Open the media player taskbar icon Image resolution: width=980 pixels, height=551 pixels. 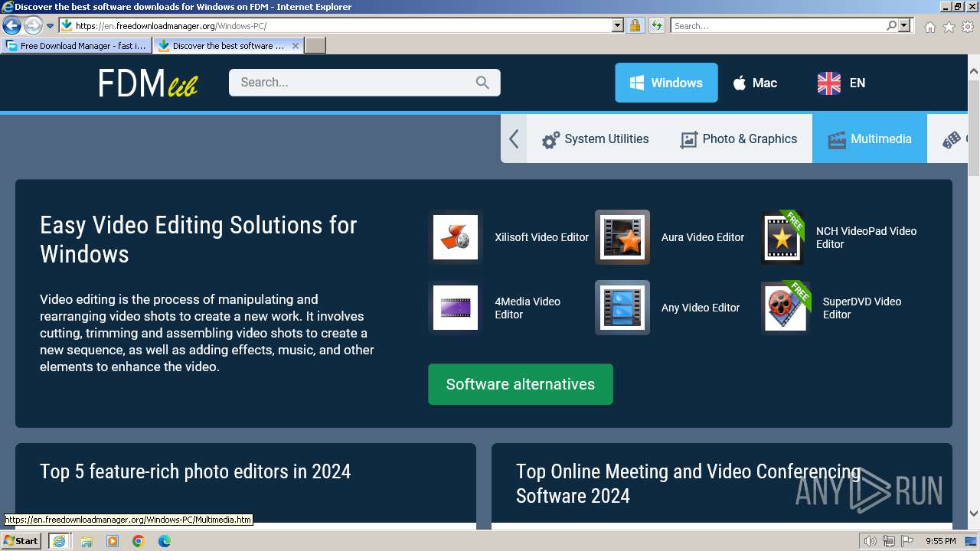[x=113, y=541]
